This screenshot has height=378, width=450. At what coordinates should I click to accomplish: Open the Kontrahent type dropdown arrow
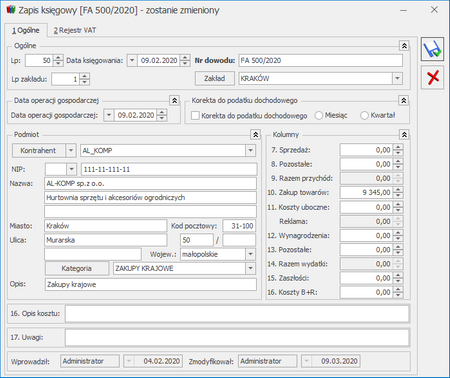pos(71,151)
